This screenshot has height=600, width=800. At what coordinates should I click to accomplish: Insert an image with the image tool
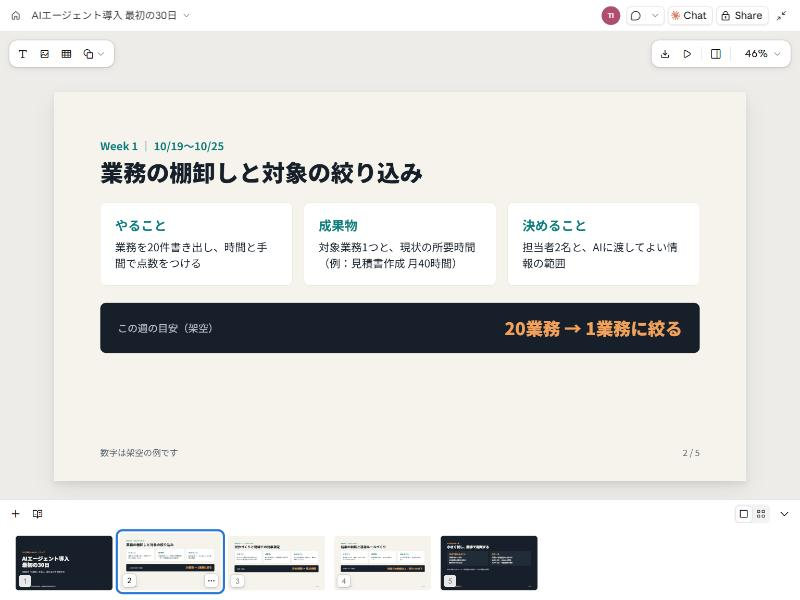44,54
